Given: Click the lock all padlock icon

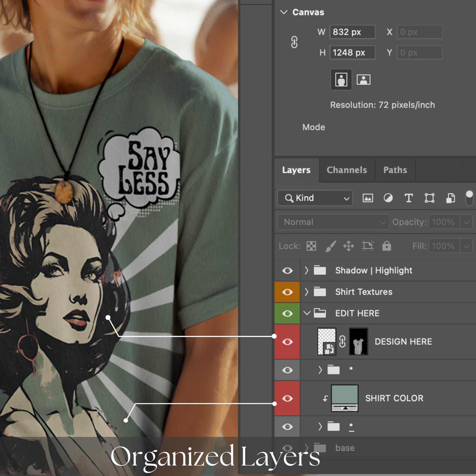Looking at the screenshot, I should click(x=386, y=246).
